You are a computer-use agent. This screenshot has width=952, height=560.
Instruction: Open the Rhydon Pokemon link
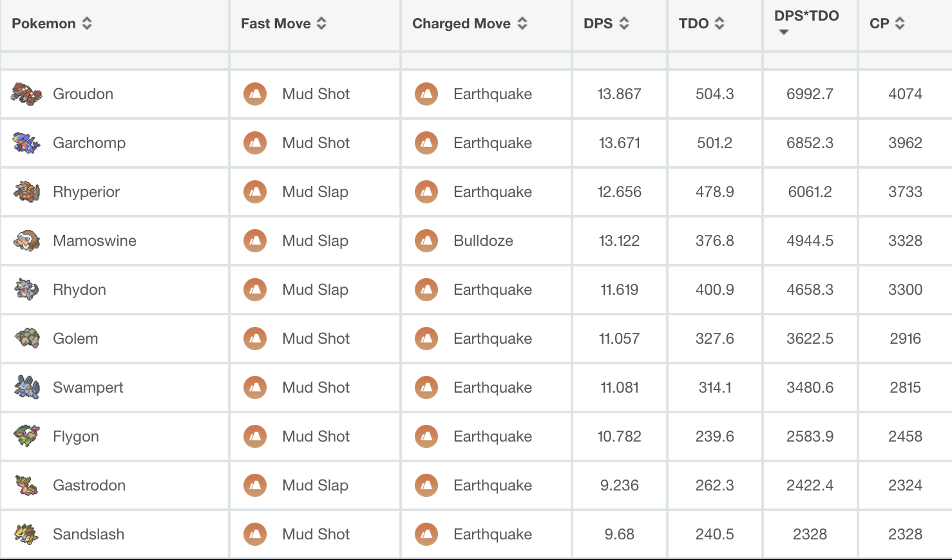(79, 290)
